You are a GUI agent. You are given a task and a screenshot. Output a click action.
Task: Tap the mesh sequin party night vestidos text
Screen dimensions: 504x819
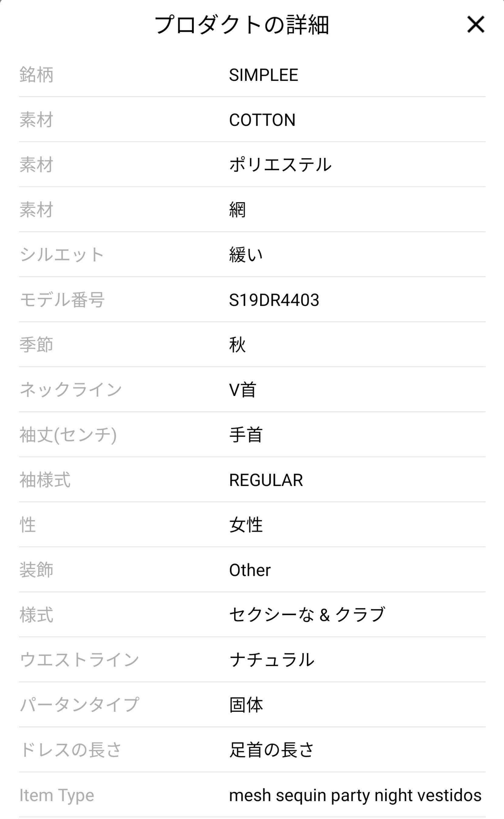355,795
